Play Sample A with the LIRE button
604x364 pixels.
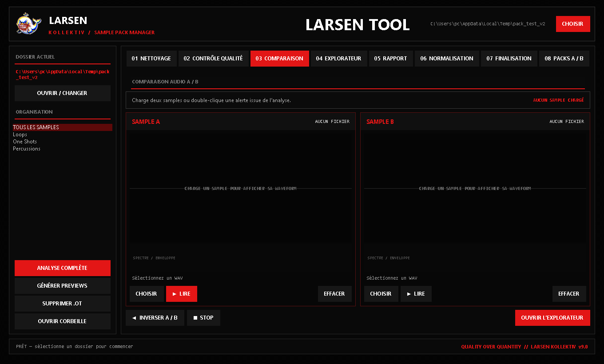point(182,294)
